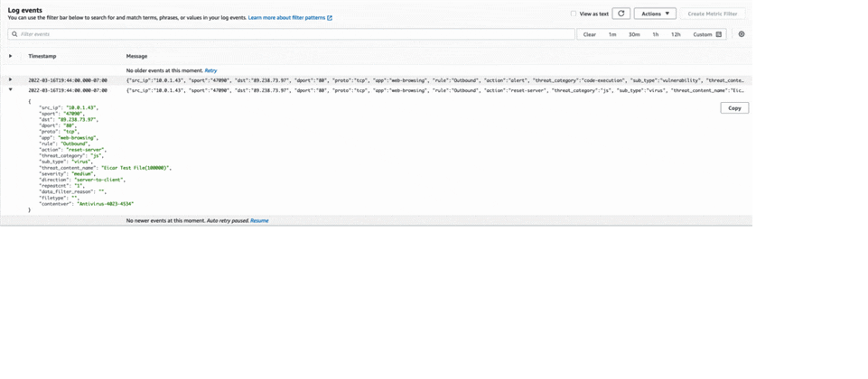Click the search magnifier icon in filter bar

(14, 34)
